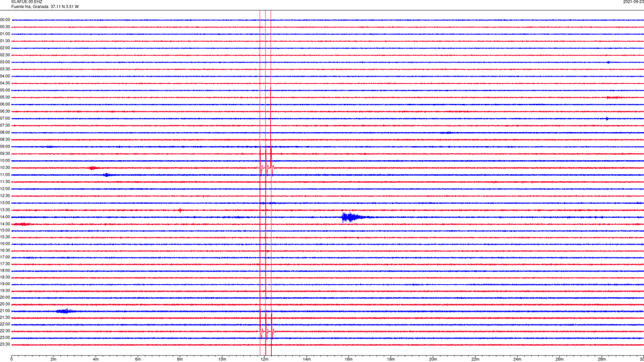The width and height of the screenshot is (644, 362).
Task: Click the small blue burst on the 08:00 trace
Action: pos(447,133)
